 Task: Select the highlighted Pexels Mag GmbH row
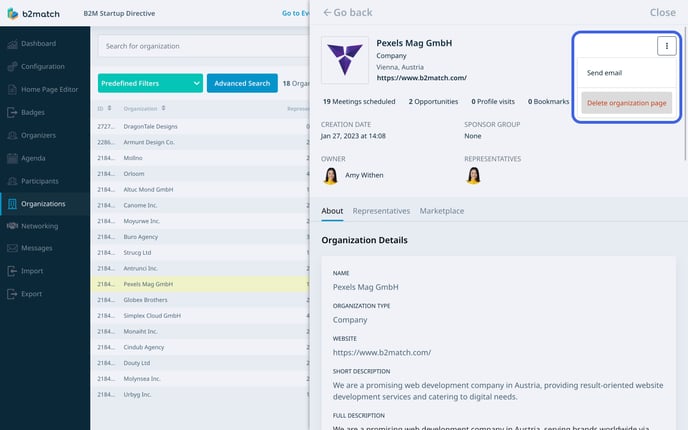point(200,284)
